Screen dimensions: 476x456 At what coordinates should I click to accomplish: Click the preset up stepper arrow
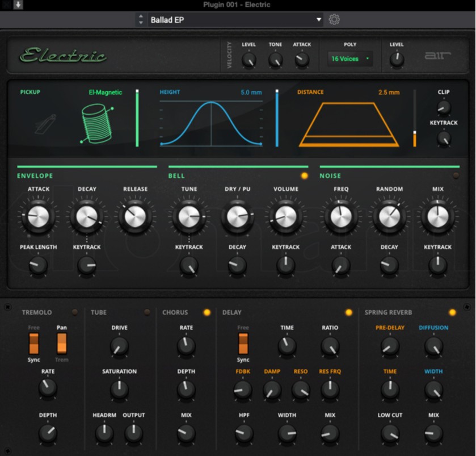pos(141,16)
